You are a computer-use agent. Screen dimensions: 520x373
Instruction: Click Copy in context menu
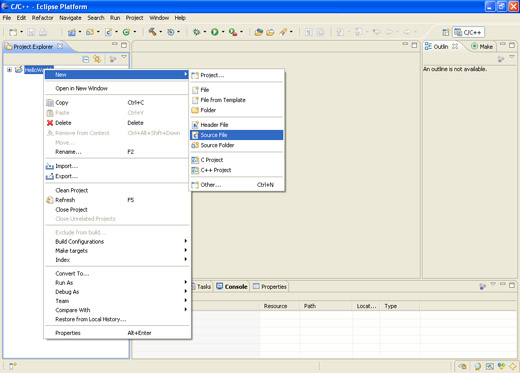coord(117,103)
